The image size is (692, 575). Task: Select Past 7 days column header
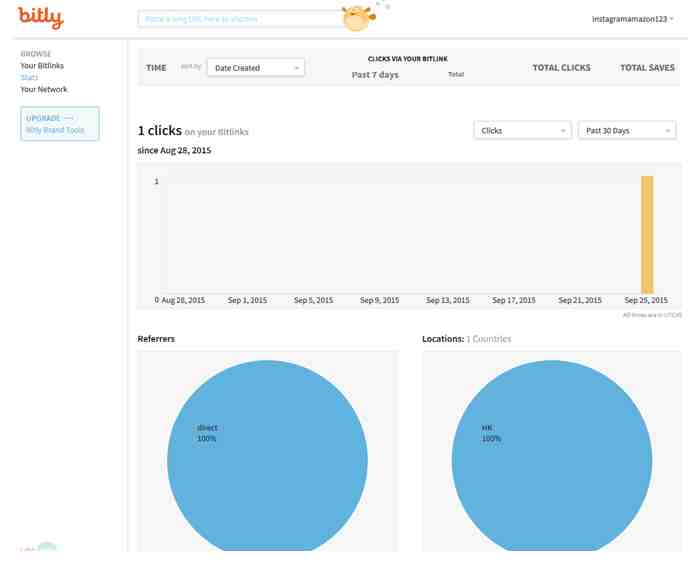pos(375,75)
